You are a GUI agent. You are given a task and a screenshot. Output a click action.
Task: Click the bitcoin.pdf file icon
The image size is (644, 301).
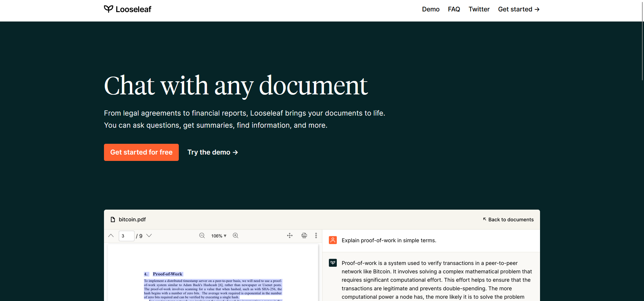click(113, 219)
